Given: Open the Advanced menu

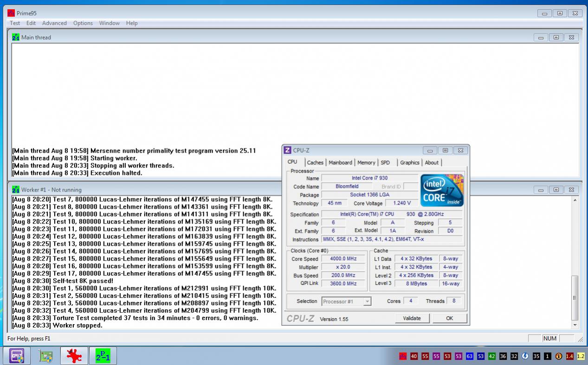Looking at the screenshot, I should pyautogui.click(x=54, y=23).
